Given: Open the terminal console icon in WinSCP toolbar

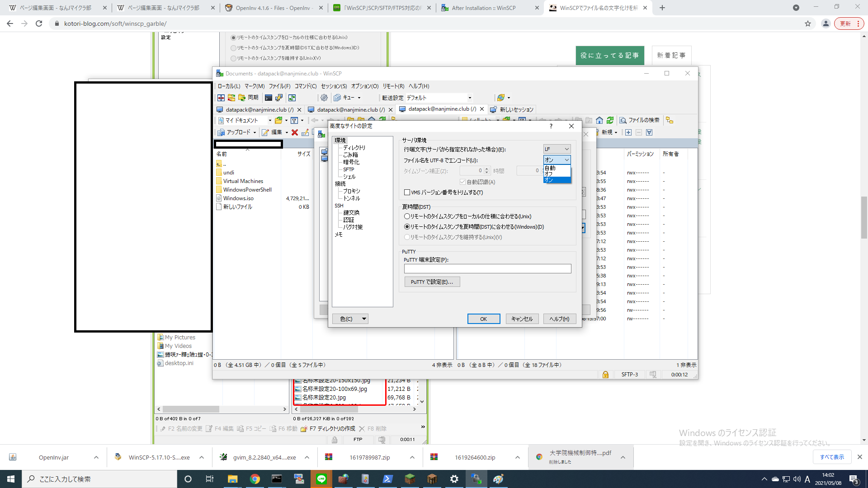Looking at the screenshot, I should tap(269, 98).
